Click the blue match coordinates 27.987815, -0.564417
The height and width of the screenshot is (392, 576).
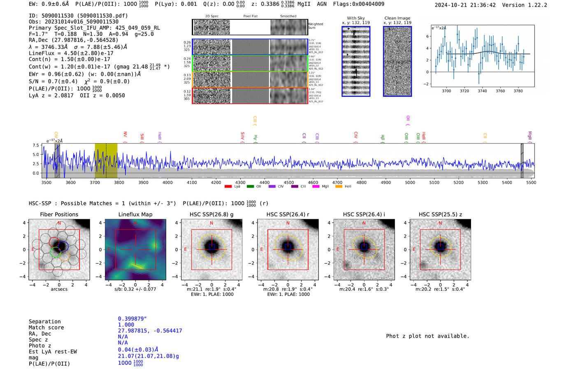coord(150,331)
